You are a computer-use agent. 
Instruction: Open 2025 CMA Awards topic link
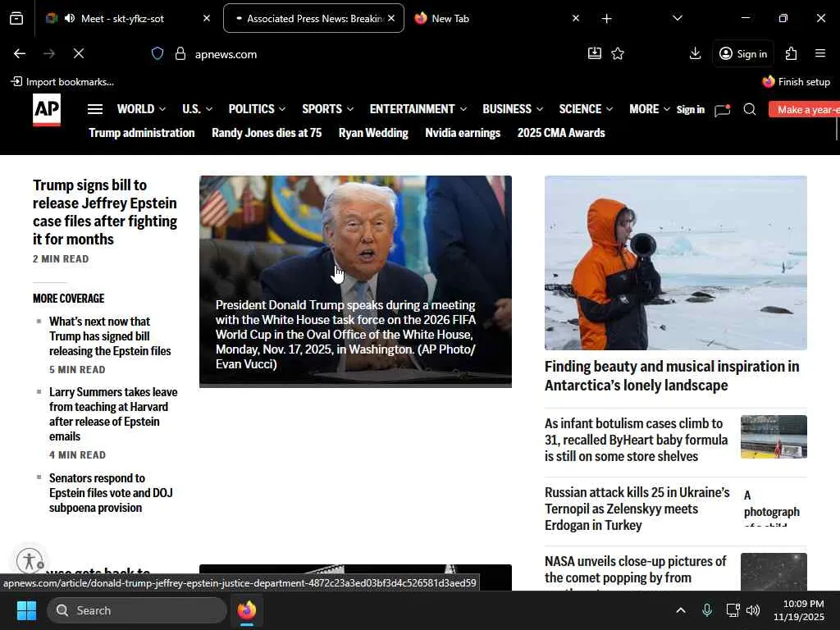coord(561,133)
